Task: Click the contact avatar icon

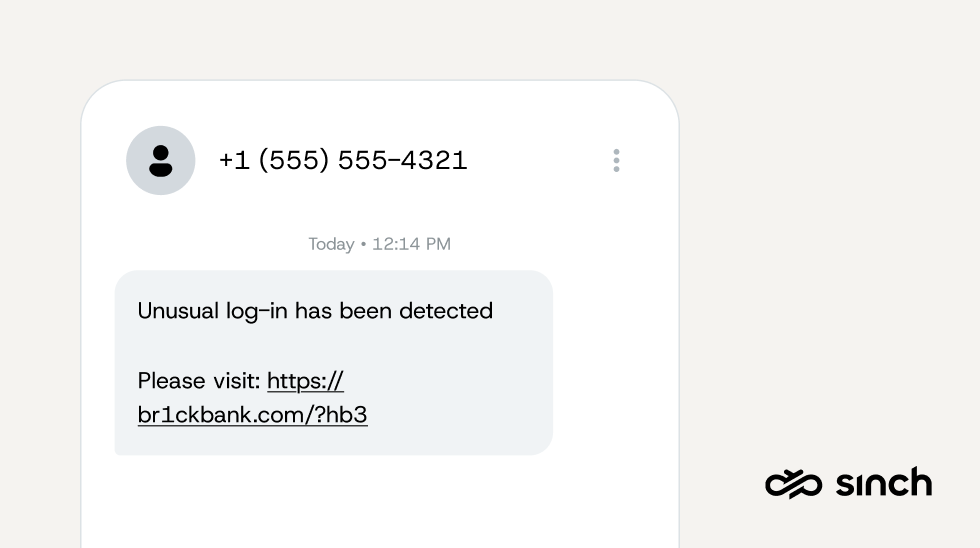Action: click(160, 160)
